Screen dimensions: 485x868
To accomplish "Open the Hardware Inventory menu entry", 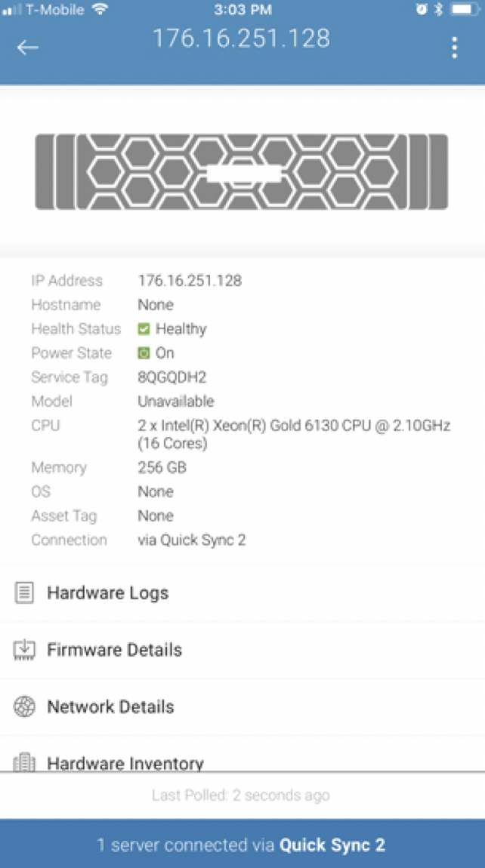I will coord(242,754).
